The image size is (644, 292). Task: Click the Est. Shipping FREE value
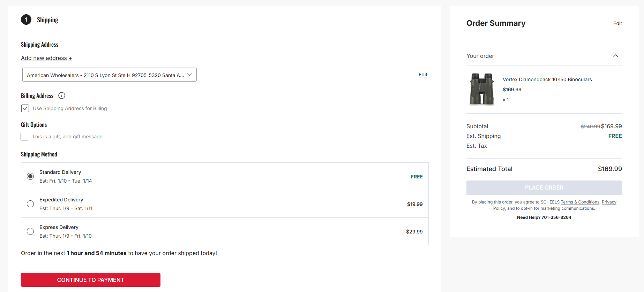615,136
